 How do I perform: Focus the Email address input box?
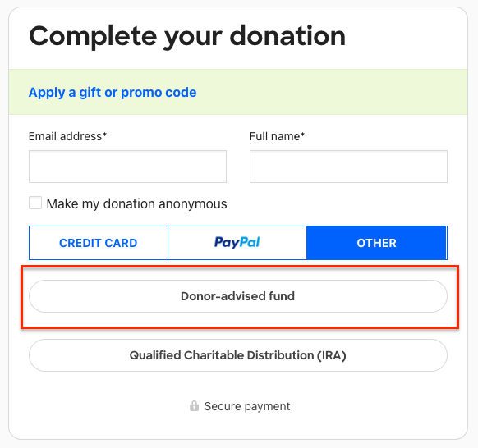[128, 167]
